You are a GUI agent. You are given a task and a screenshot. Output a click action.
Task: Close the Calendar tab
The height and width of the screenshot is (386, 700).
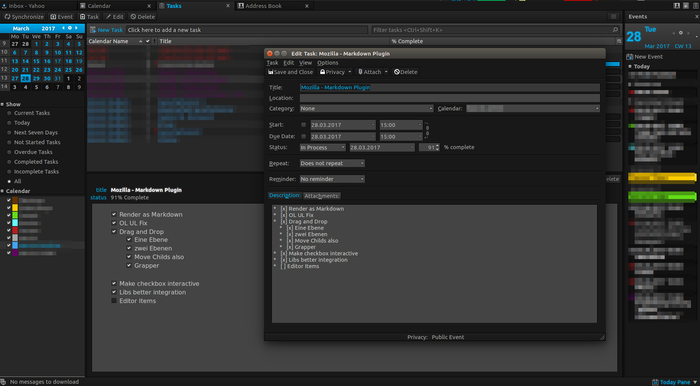click(149, 6)
